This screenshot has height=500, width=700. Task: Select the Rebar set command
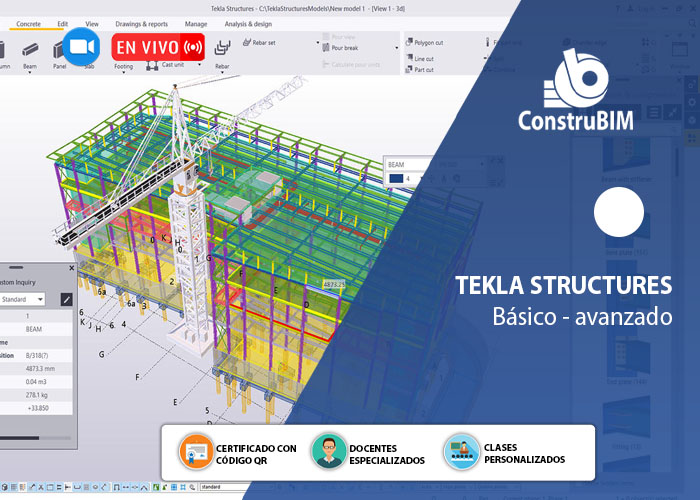coord(259,42)
